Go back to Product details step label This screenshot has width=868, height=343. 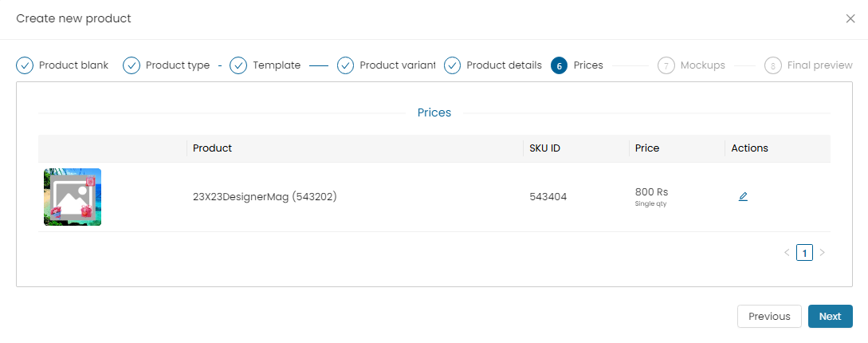[x=504, y=65]
